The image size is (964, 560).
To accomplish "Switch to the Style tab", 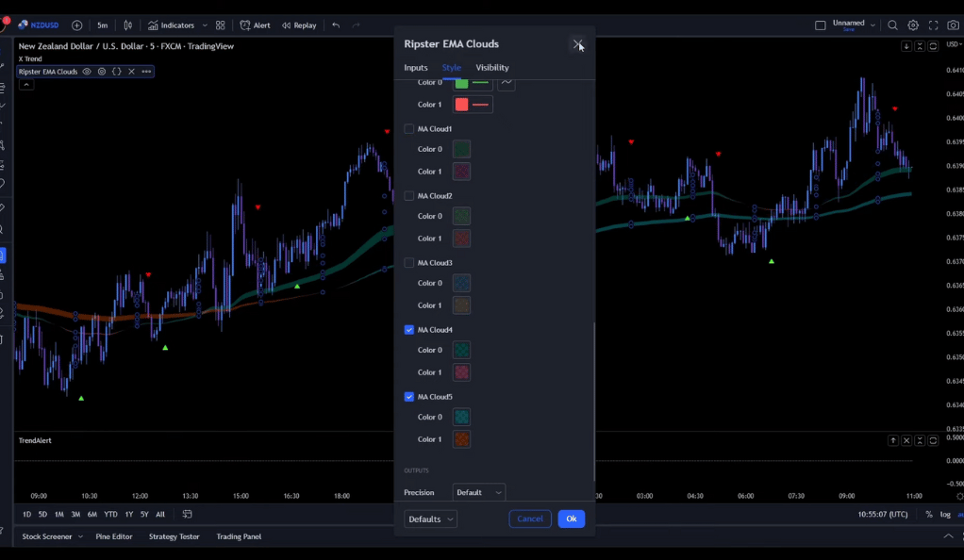I will click(451, 68).
